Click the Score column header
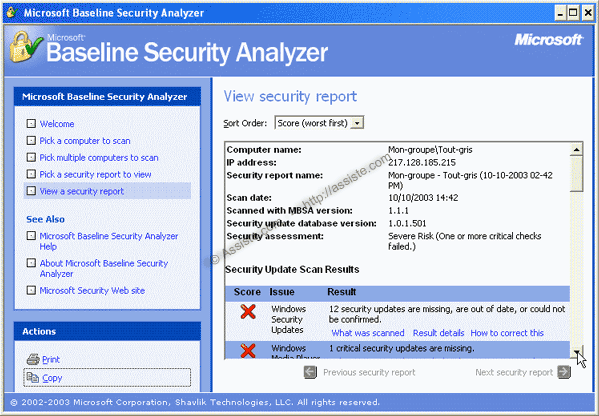 point(247,292)
